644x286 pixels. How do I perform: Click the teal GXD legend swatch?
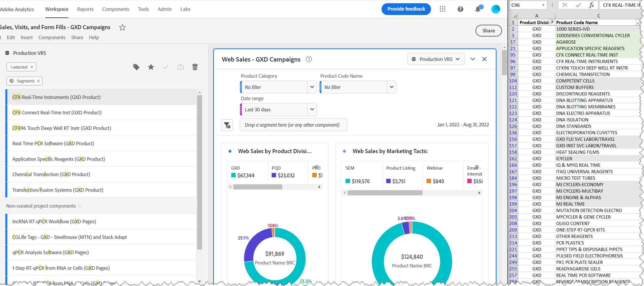234,176
